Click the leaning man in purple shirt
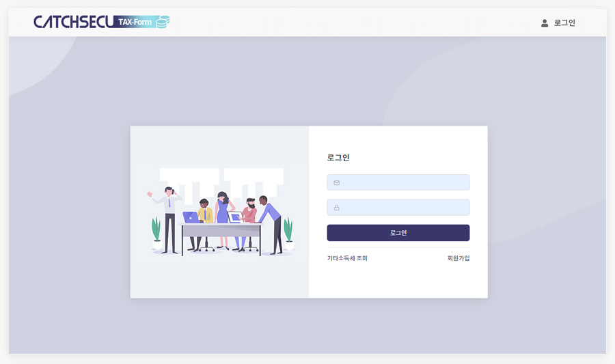The width and height of the screenshot is (615, 364). point(271,225)
